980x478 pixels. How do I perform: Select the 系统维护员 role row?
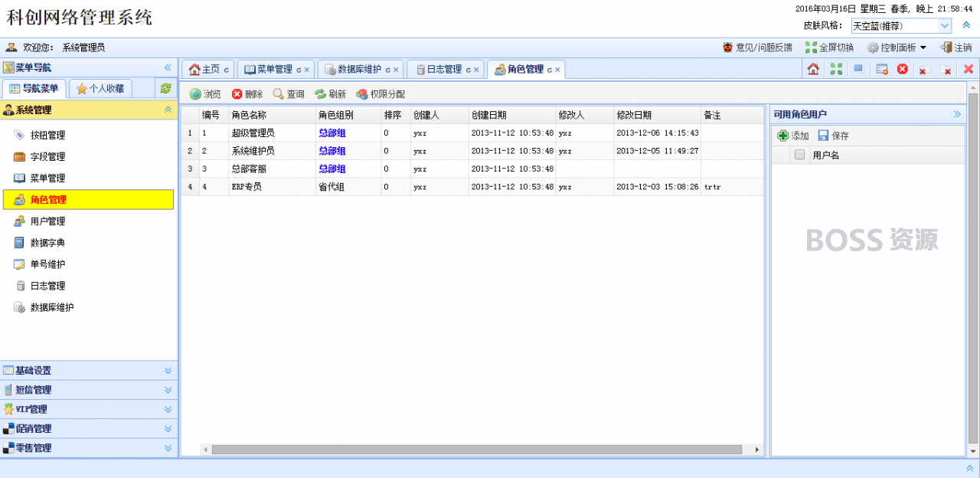click(x=472, y=151)
